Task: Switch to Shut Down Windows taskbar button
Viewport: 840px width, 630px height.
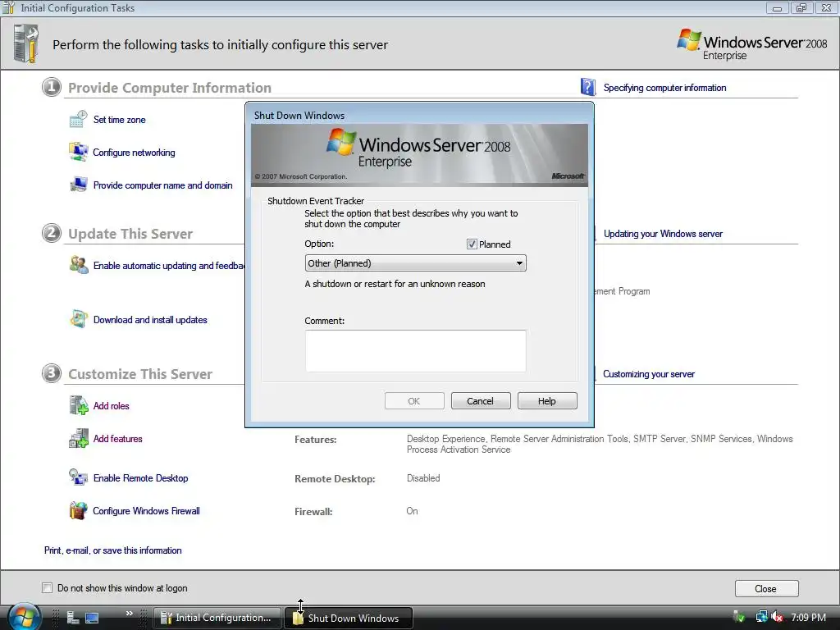Action: click(x=348, y=618)
